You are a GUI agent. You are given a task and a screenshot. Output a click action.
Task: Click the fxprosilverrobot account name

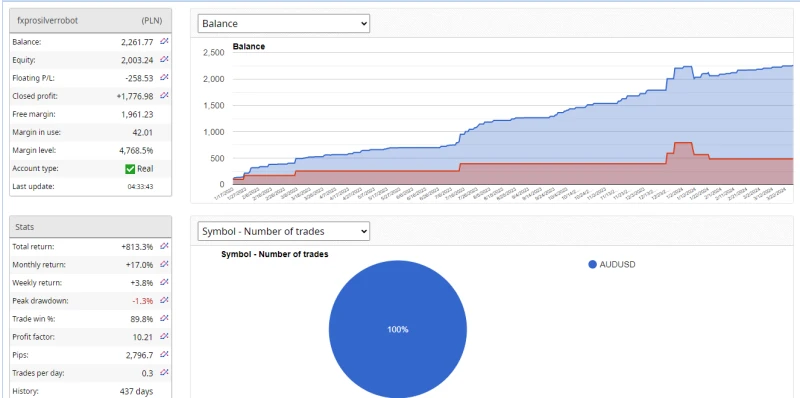click(x=47, y=21)
